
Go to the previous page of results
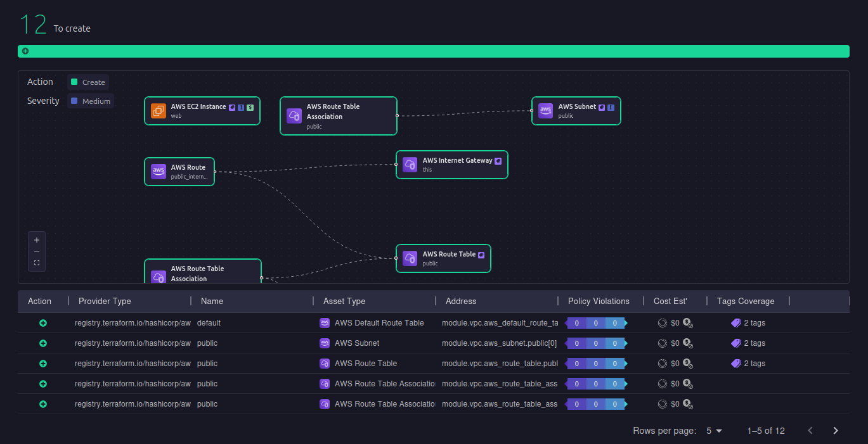point(810,431)
